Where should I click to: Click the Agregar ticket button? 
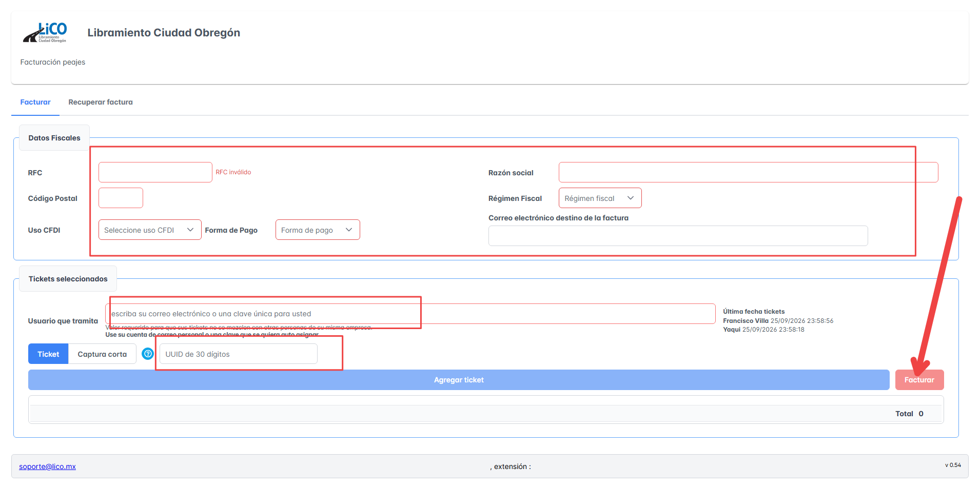click(x=459, y=380)
